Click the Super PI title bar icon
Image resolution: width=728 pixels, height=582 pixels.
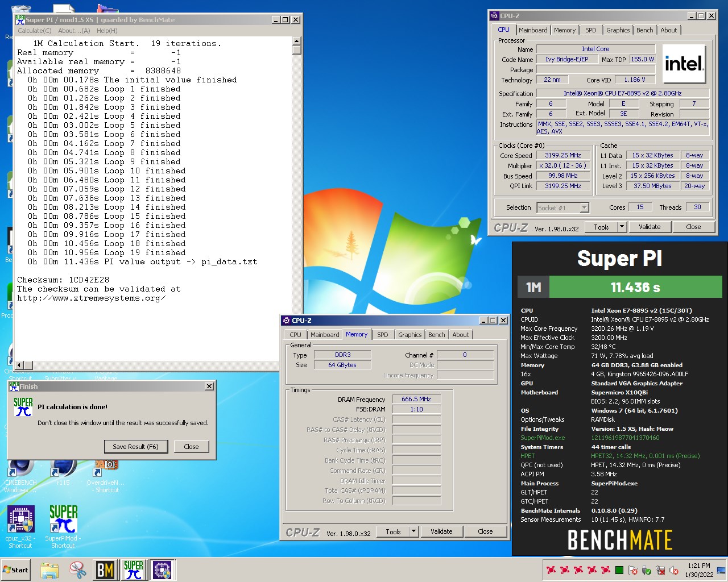point(20,19)
